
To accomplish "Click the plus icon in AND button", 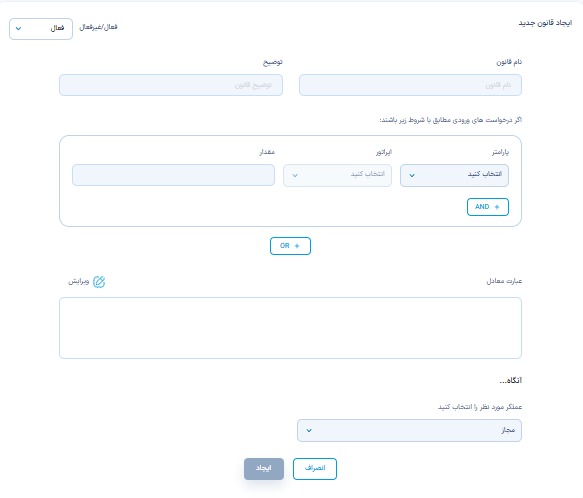I will tap(497, 207).
